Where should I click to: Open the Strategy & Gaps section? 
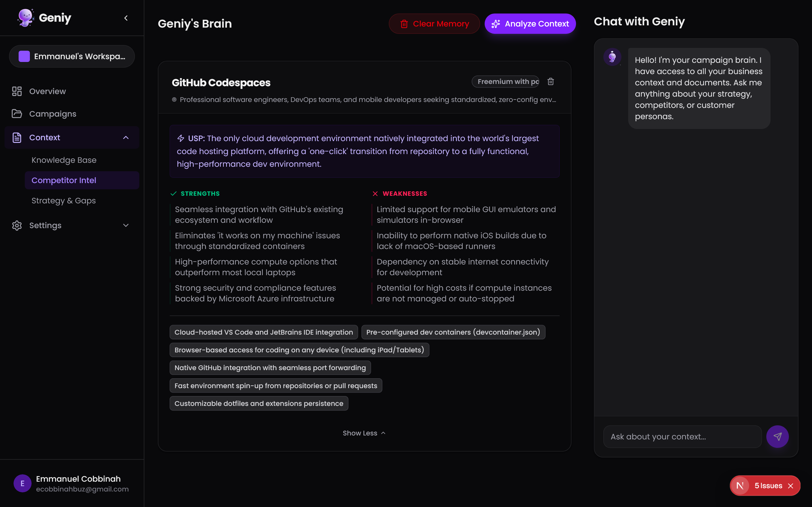tap(63, 201)
